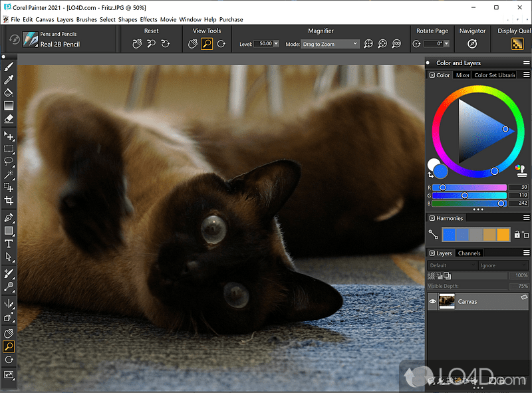Click the zoom to 100% magnifier icon
The height and width of the screenshot is (393, 532).
[396, 44]
